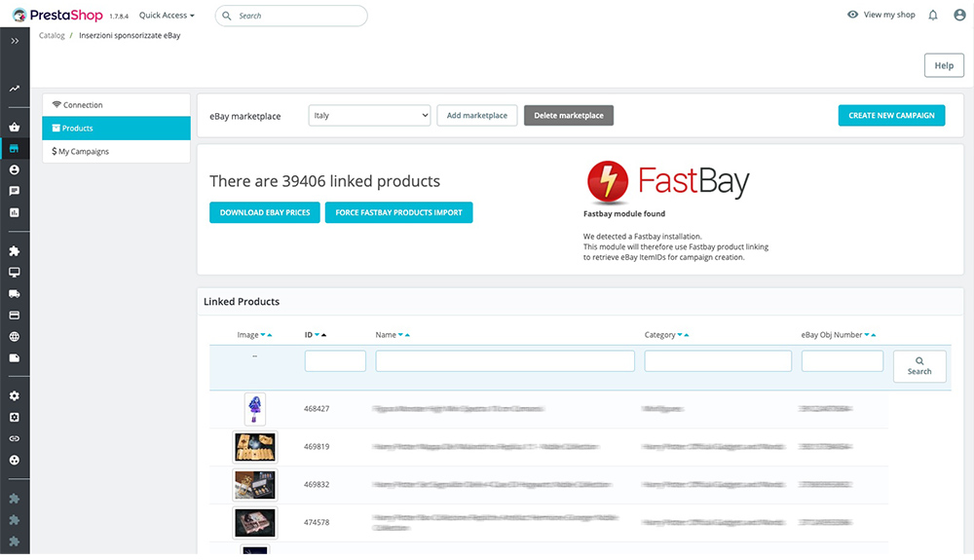Open Advanced Parameters sidebar icon
Viewport: 974px width, 560px height.
(x=15, y=417)
